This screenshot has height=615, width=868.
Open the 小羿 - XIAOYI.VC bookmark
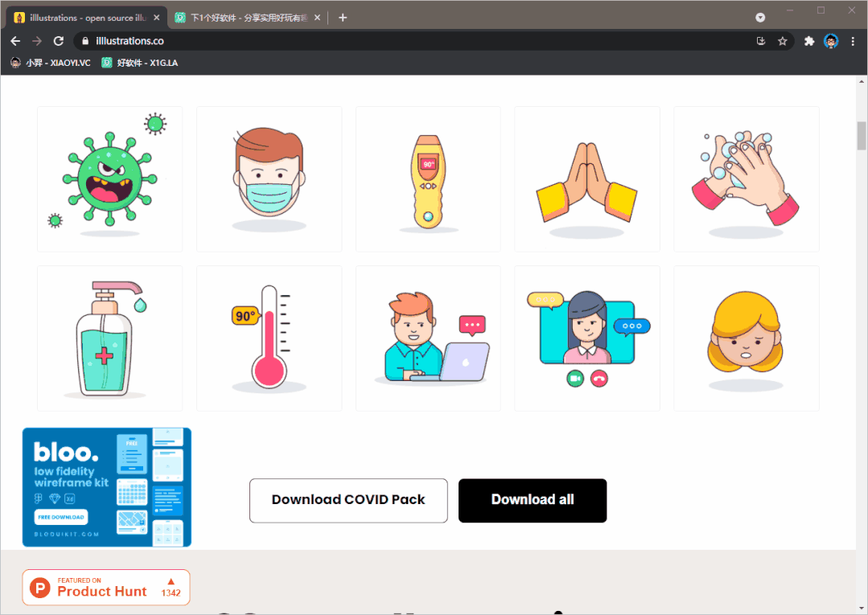[x=51, y=63]
